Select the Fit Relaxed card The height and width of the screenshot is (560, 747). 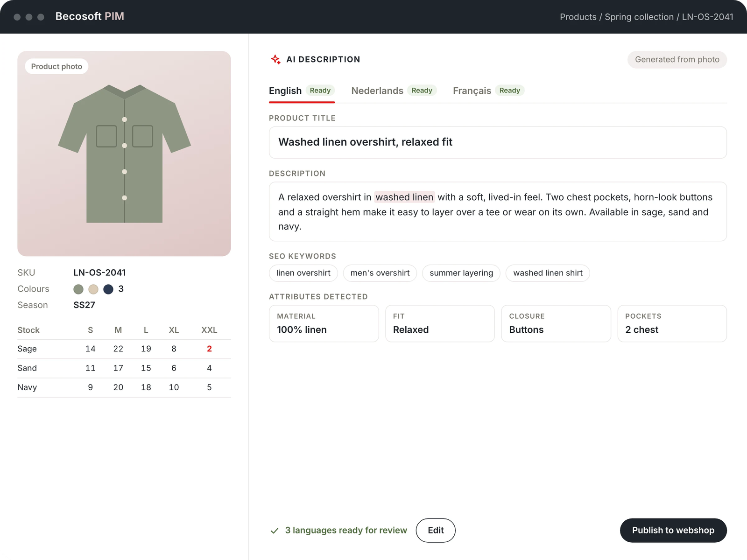click(440, 323)
